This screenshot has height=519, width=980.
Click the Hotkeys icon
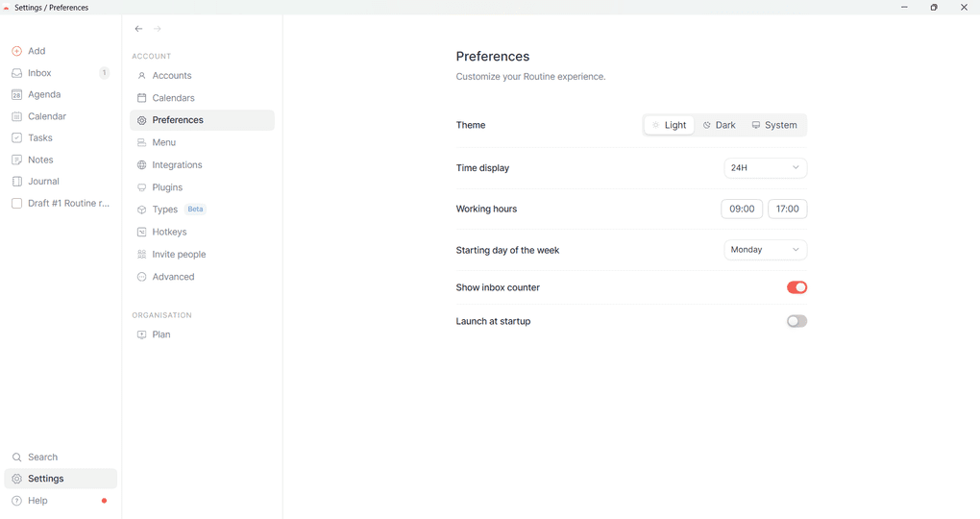[x=142, y=232]
